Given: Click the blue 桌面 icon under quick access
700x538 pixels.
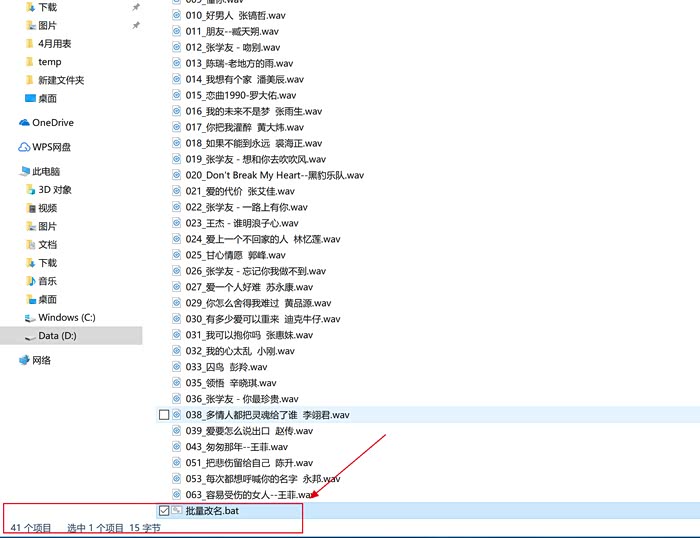Looking at the screenshot, I should [30, 98].
